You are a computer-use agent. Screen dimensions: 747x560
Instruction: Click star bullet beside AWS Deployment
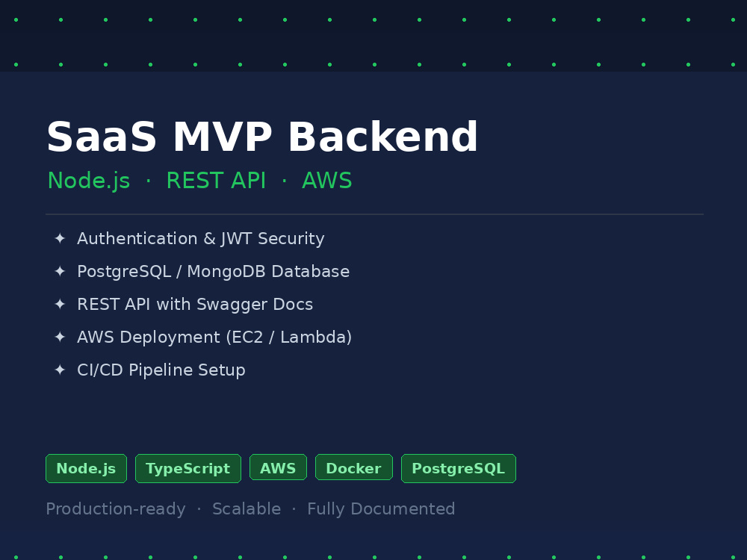click(x=60, y=337)
